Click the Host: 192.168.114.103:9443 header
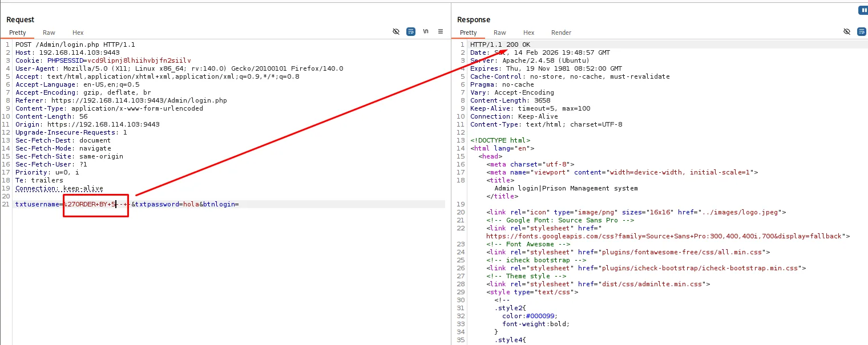Viewport: 868px width, 345px height. tap(67, 52)
